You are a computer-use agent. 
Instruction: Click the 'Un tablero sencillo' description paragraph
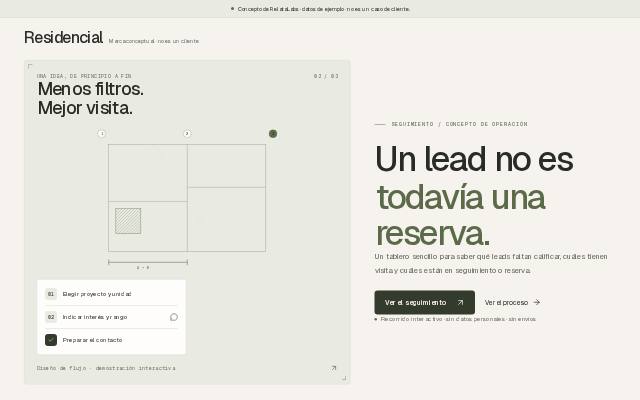point(491,263)
